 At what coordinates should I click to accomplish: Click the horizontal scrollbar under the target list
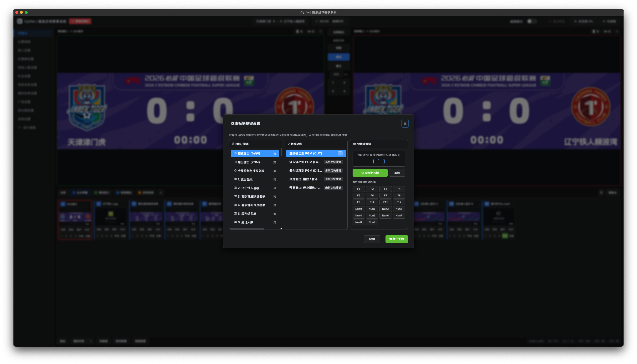tap(247, 229)
